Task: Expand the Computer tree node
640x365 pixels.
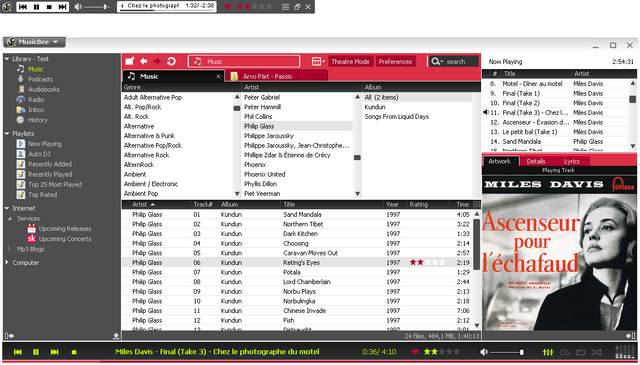Action: 7,263
